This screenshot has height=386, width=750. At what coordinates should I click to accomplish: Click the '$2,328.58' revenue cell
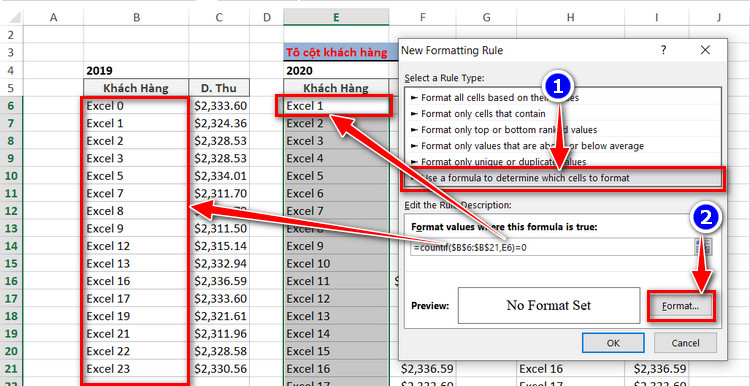click(x=219, y=351)
